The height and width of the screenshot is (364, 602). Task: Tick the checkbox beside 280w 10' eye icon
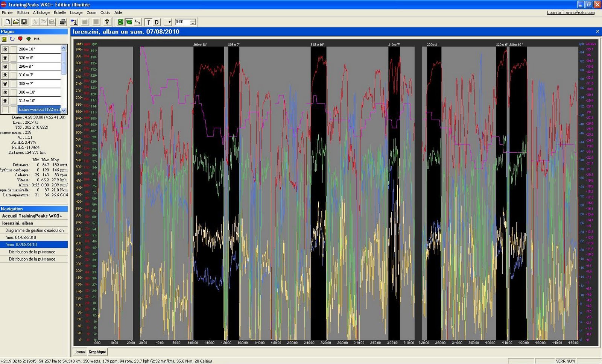[x=14, y=49]
